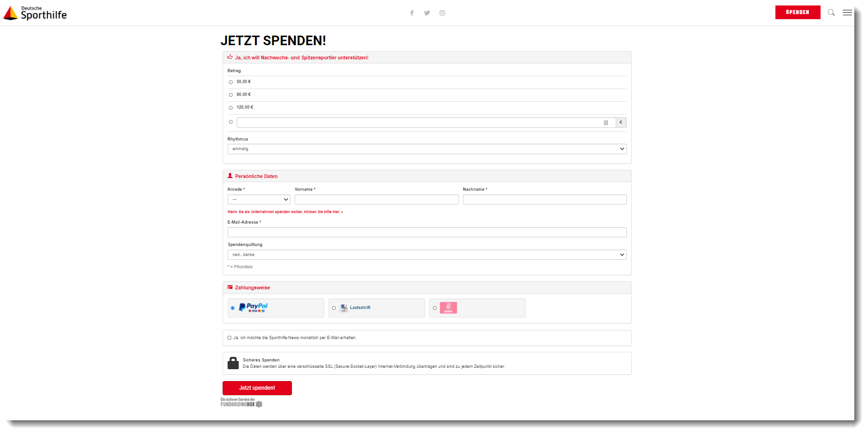Screen dimensions: 868x434
Task: Open the search magnifier icon
Action: click(831, 12)
